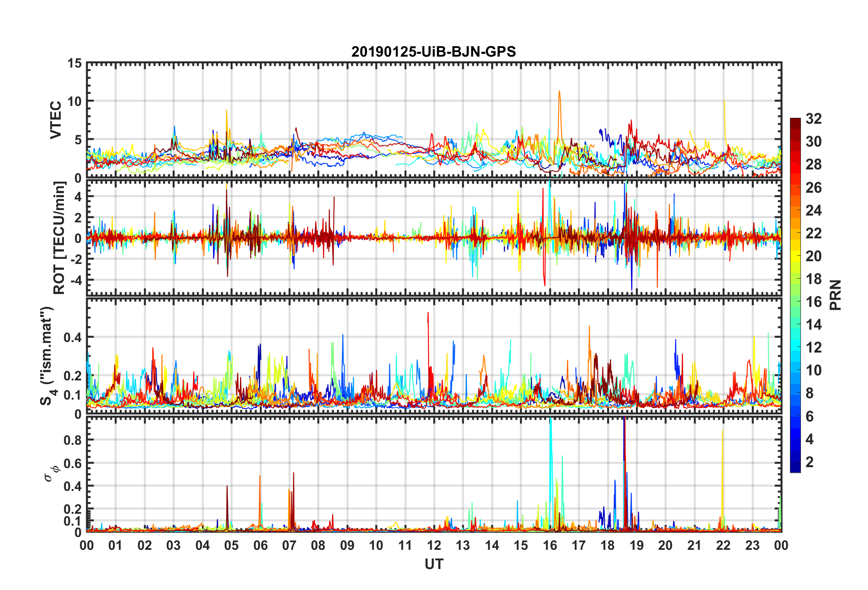Select UT axis tick label 09
This screenshot has height=590, width=868.
click(x=347, y=545)
